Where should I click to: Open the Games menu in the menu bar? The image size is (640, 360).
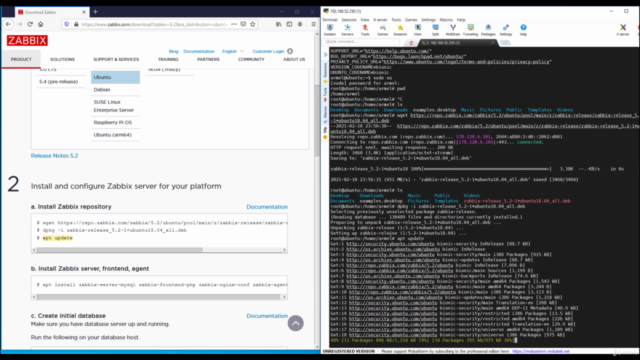coord(411,20)
